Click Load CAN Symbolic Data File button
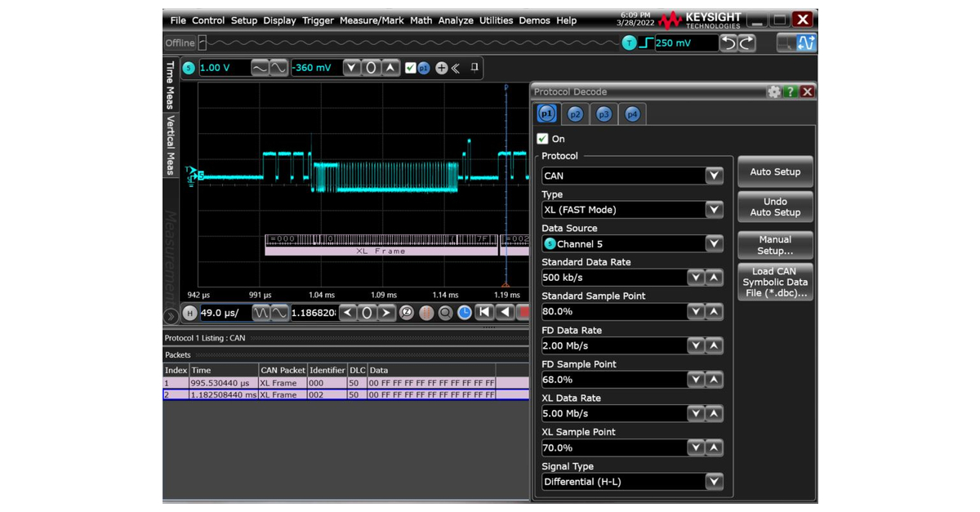 pyautogui.click(x=774, y=281)
